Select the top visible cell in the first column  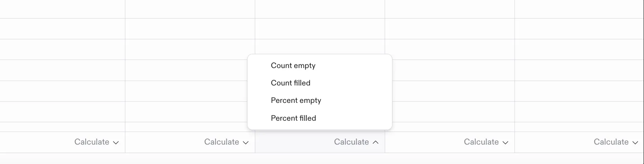[x=62, y=9]
